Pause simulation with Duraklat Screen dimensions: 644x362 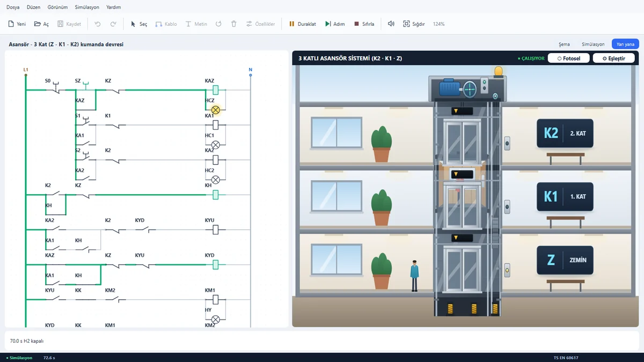point(302,24)
